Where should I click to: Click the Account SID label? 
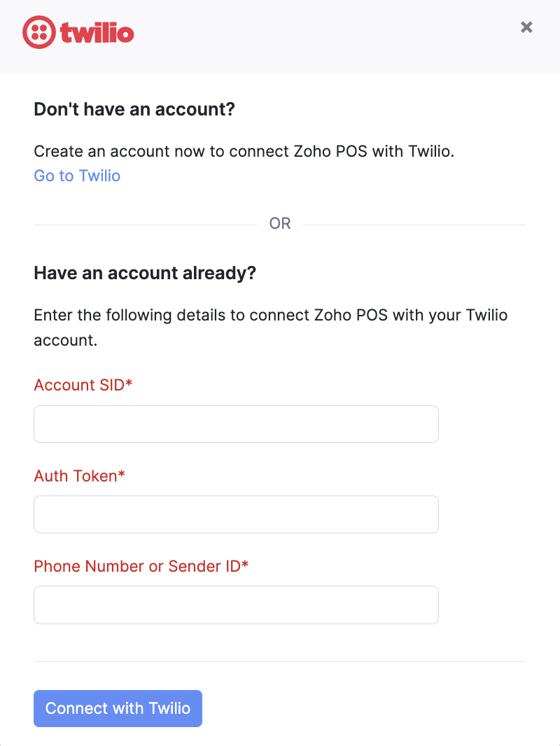click(x=79, y=385)
